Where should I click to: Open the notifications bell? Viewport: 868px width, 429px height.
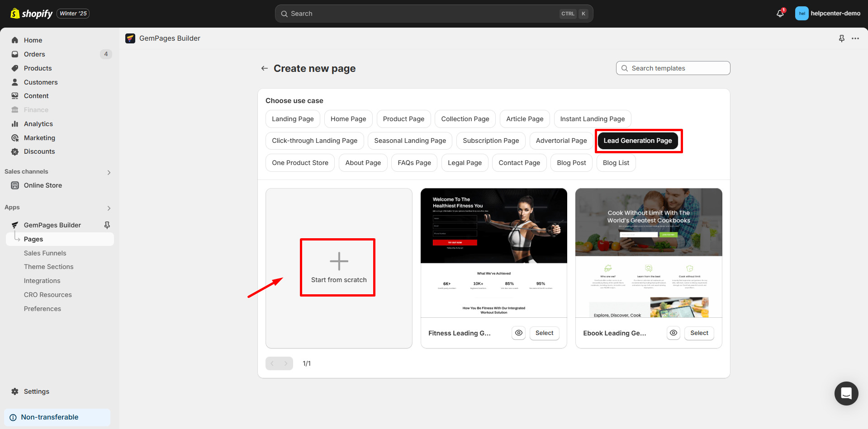[779, 14]
